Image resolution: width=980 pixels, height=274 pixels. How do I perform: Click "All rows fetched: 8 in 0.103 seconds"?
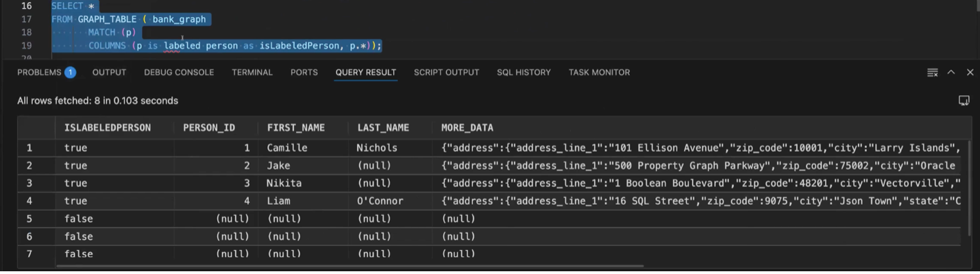click(98, 101)
